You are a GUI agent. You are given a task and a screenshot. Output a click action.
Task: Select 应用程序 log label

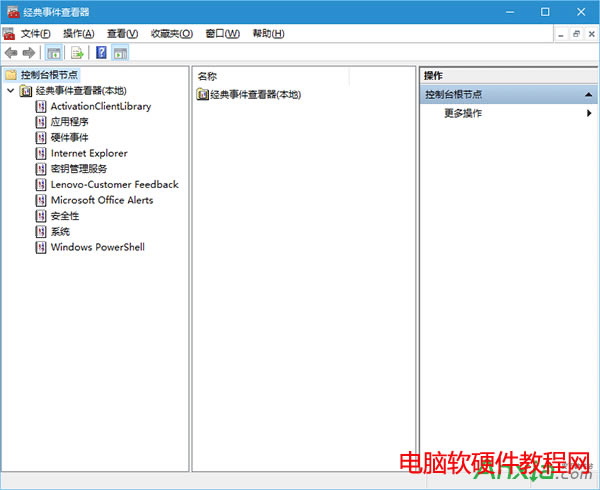pos(70,122)
